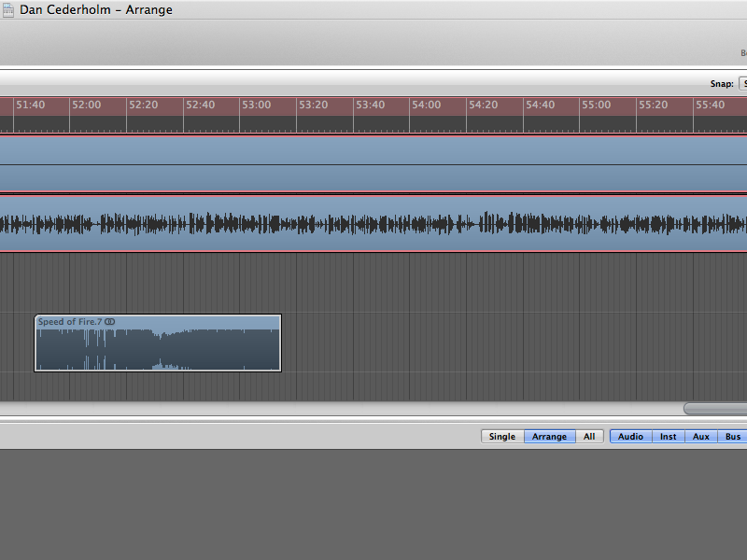The width and height of the screenshot is (747, 560).
Task: Switch the mixer to Arrange view
Action: click(x=549, y=436)
